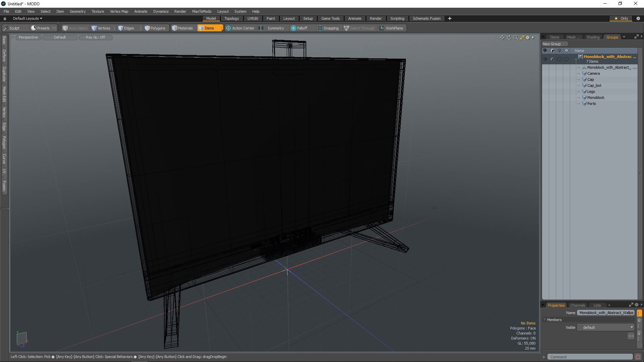Viewport: 644px width, 362px height.
Task: Click the eye visibility column header
Action: click(545, 51)
